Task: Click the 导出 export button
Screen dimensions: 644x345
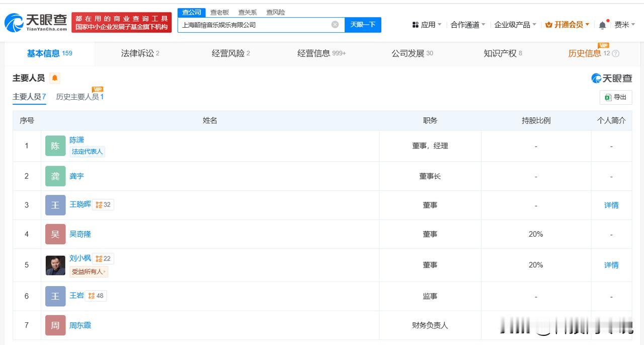Action: point(616,97)
